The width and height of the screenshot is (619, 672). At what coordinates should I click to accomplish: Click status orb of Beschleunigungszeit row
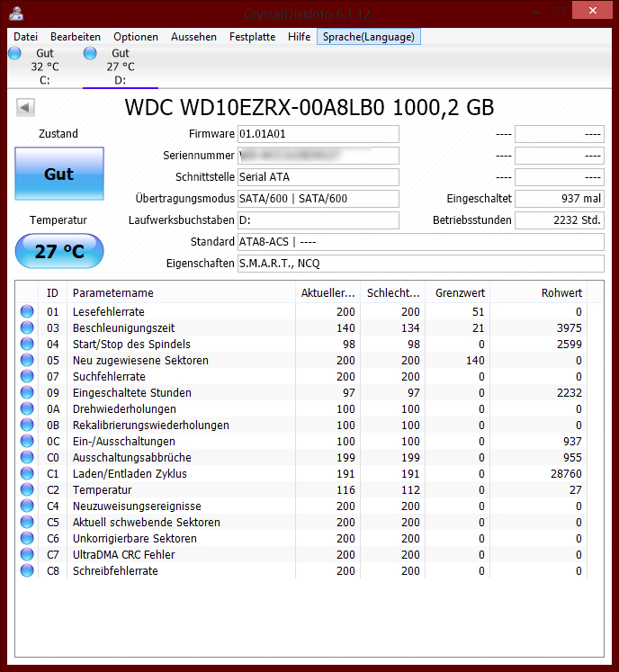point(27,327)
